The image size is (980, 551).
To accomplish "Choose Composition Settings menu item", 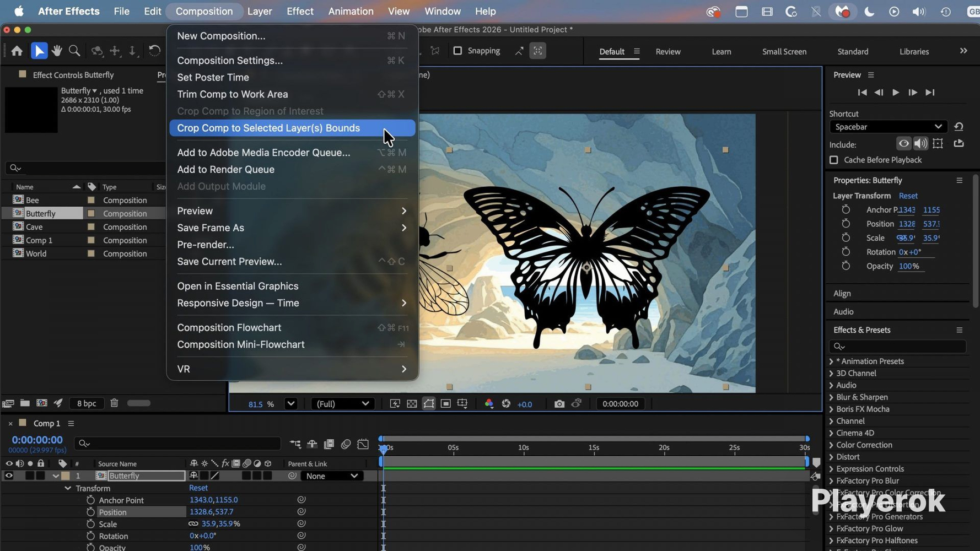I will [292, 61].
